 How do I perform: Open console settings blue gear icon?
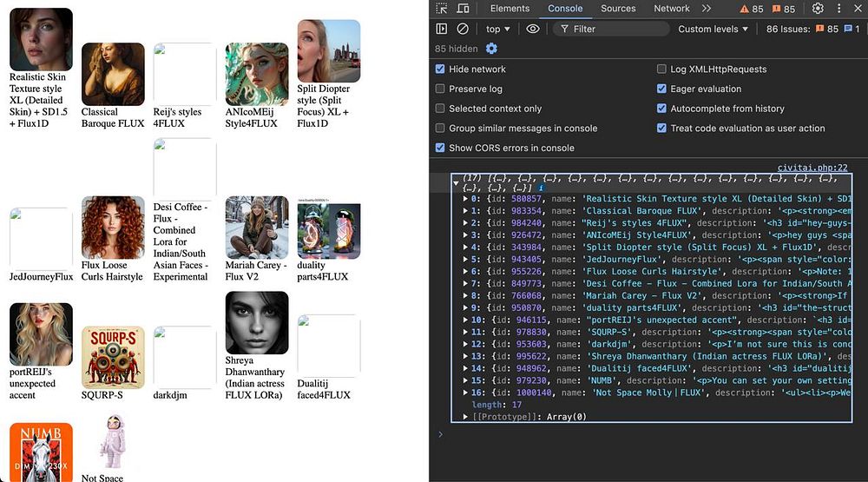(491, 49)
